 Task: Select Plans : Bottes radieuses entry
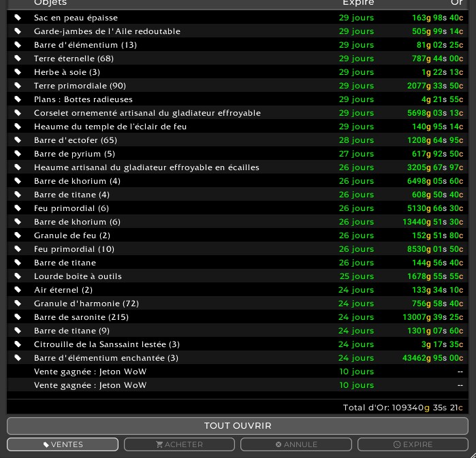[x=238, y=99]
